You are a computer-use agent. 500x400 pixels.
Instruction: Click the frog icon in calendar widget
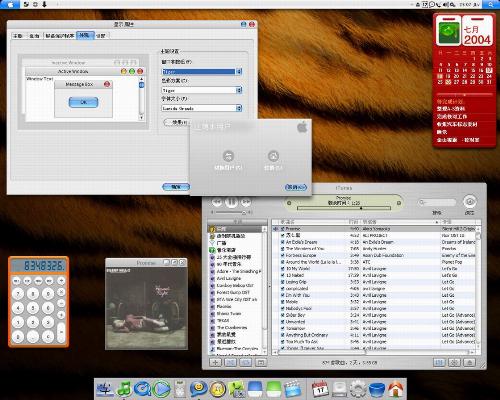pyautogui.click(x=449, y=32)
